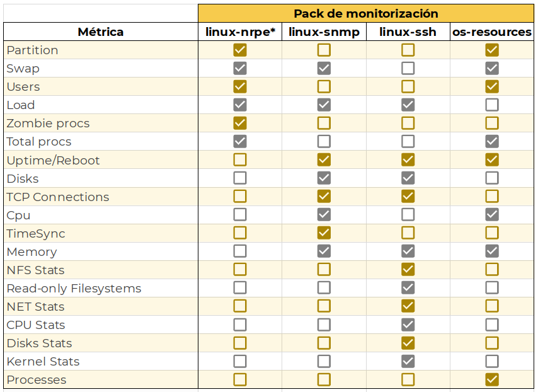This screenshot has height=392, width=538.
Task: Select the os-resources column header
Action: coord(492,32)
